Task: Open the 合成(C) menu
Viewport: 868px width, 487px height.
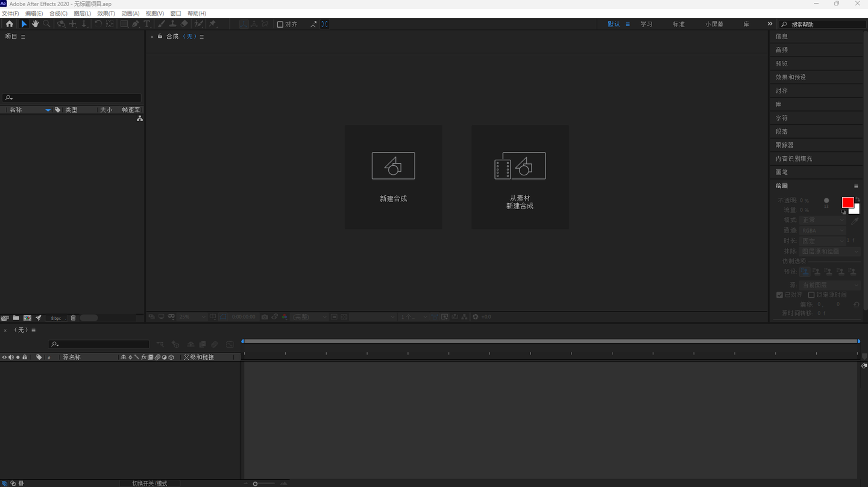Action: pyautogui.click(x=58, y=13)
